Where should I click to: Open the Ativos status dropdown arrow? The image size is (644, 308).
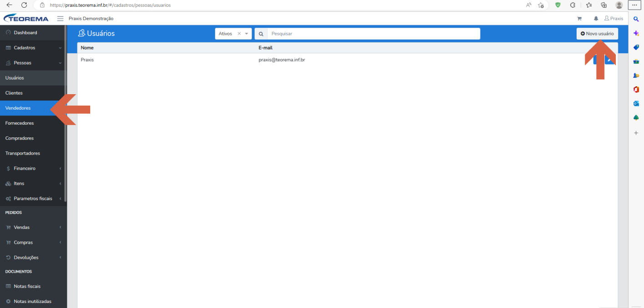pyautogui.click(x=246, y=34)
